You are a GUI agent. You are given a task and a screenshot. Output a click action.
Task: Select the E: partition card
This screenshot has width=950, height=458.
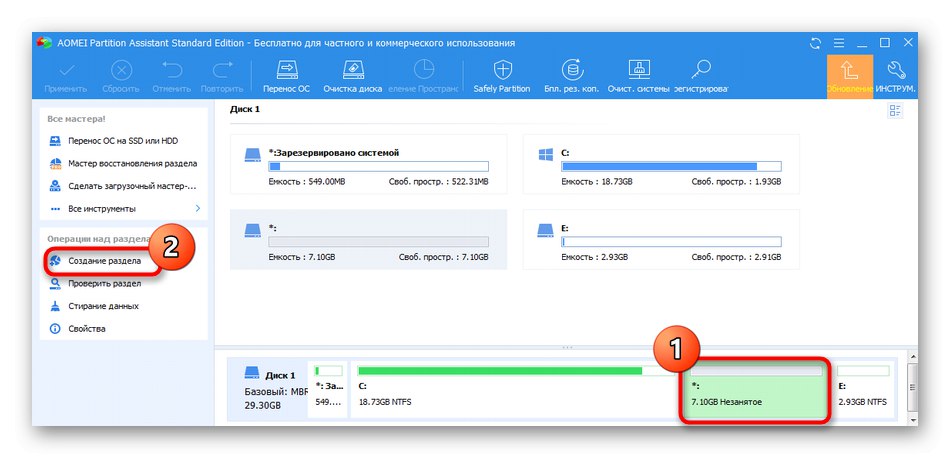pos(661,239)
